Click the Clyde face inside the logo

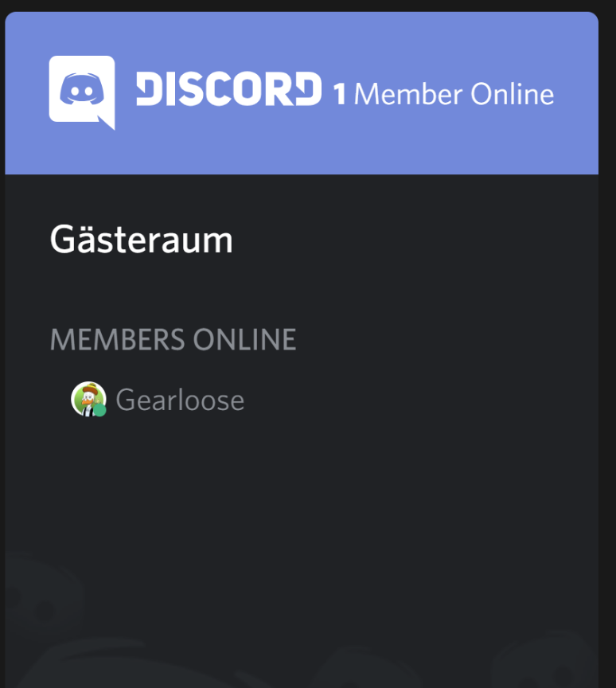tap(82, 89)
